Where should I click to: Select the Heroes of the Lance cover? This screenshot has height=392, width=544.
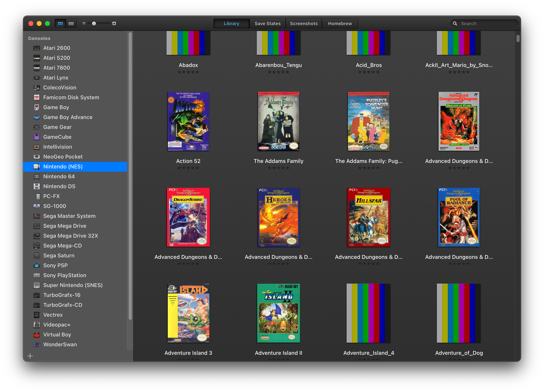coord(278,217)
